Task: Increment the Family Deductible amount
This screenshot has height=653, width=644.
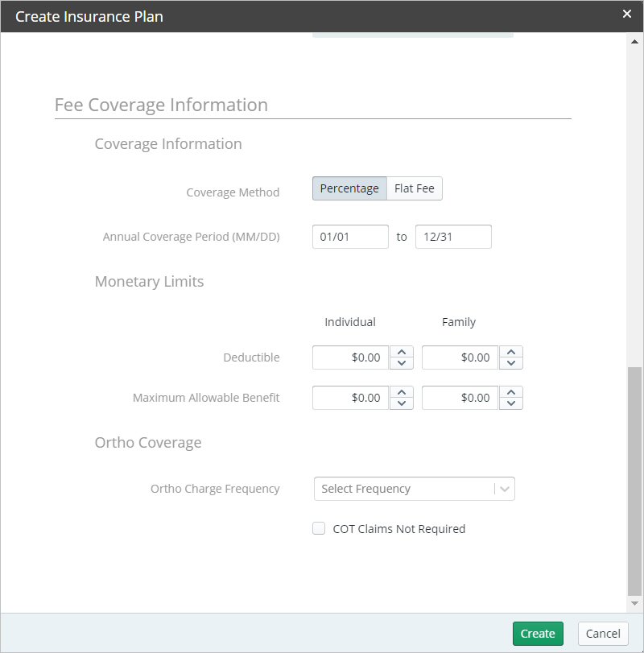Action: click(511, 353)
